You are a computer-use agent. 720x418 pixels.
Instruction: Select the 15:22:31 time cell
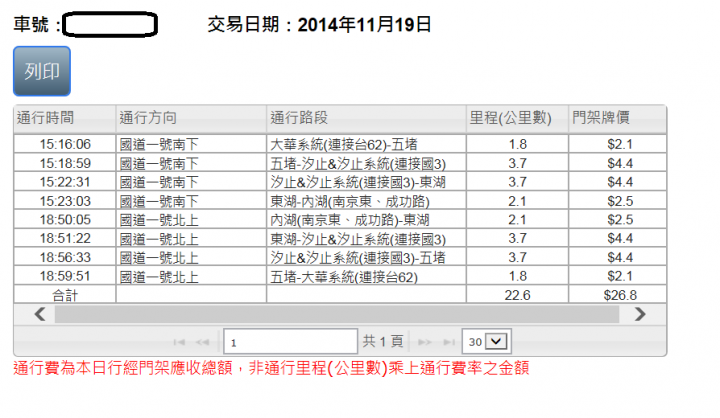[x=65, y=182]
